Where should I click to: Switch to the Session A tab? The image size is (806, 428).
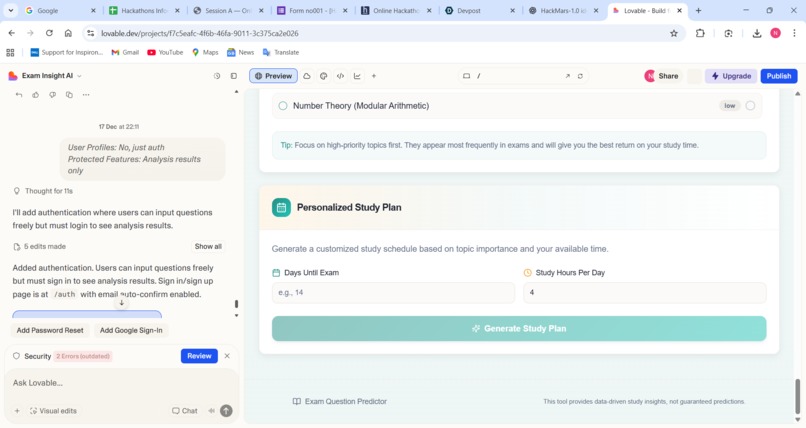228,10
